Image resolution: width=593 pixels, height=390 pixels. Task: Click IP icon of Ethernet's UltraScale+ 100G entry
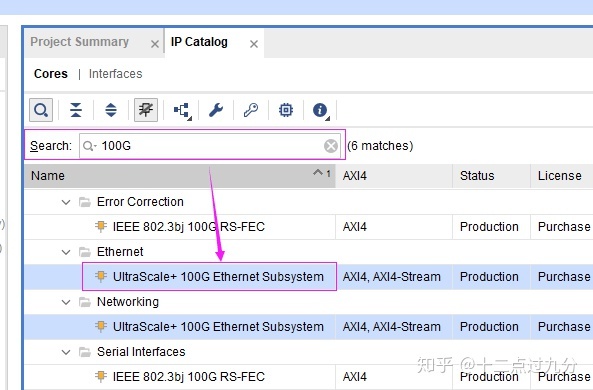click(101, 277)
